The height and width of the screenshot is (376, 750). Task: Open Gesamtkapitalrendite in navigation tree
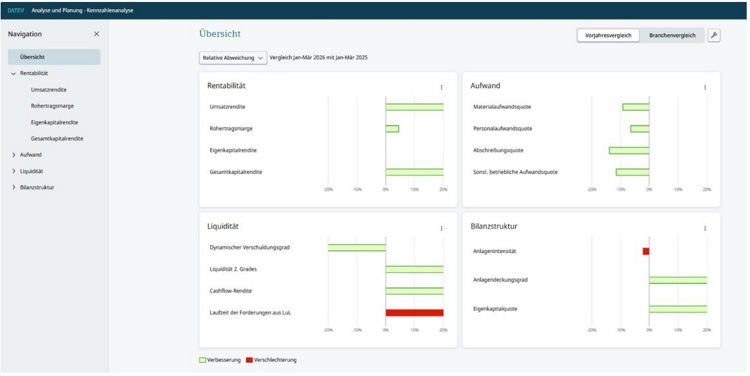(x=57, y=139)
